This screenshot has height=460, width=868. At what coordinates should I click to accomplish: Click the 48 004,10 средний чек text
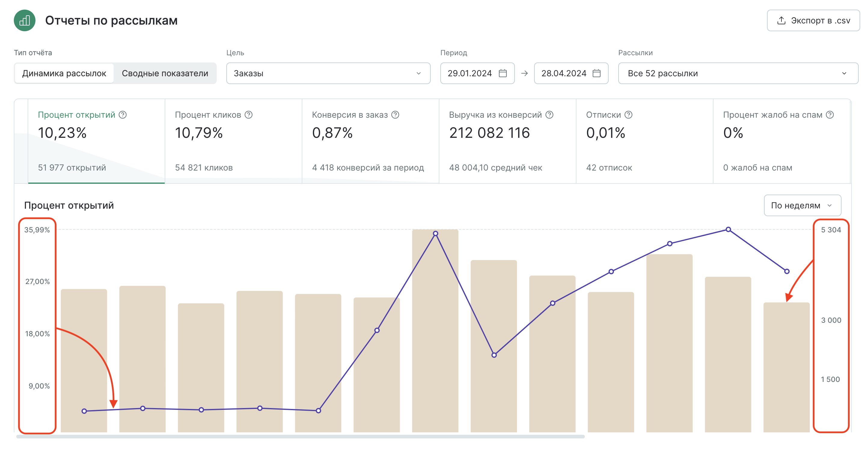(x=496, y=168)
